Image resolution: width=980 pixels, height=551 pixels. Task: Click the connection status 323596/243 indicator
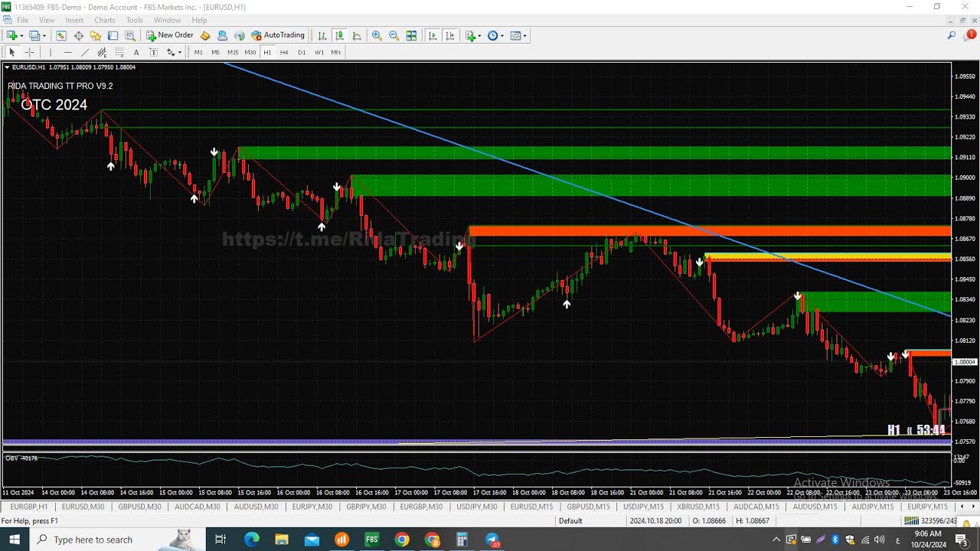[932, 521]
